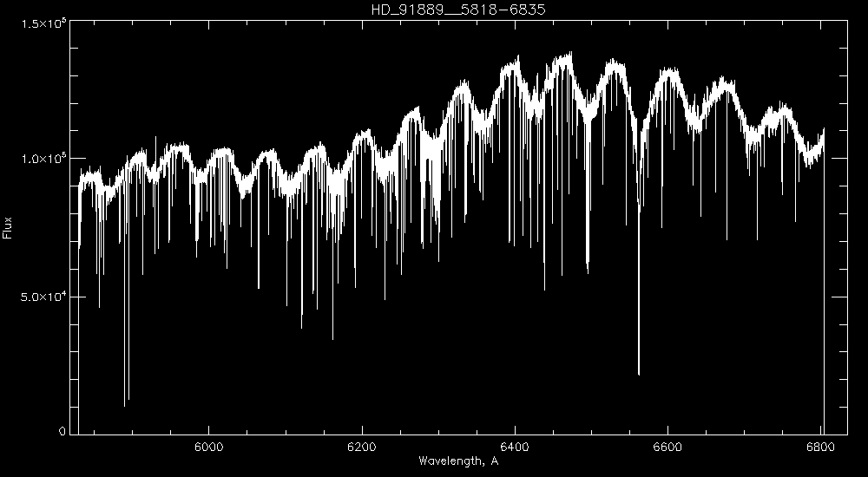Click the plot title HD_91889__5818-6835

click(x=458, y=10)
